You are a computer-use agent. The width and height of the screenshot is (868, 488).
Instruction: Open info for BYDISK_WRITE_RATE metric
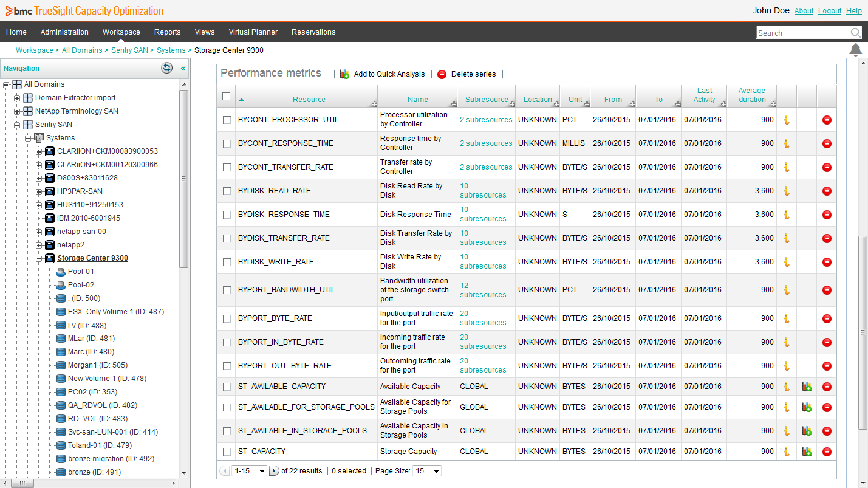pos(785,262)
